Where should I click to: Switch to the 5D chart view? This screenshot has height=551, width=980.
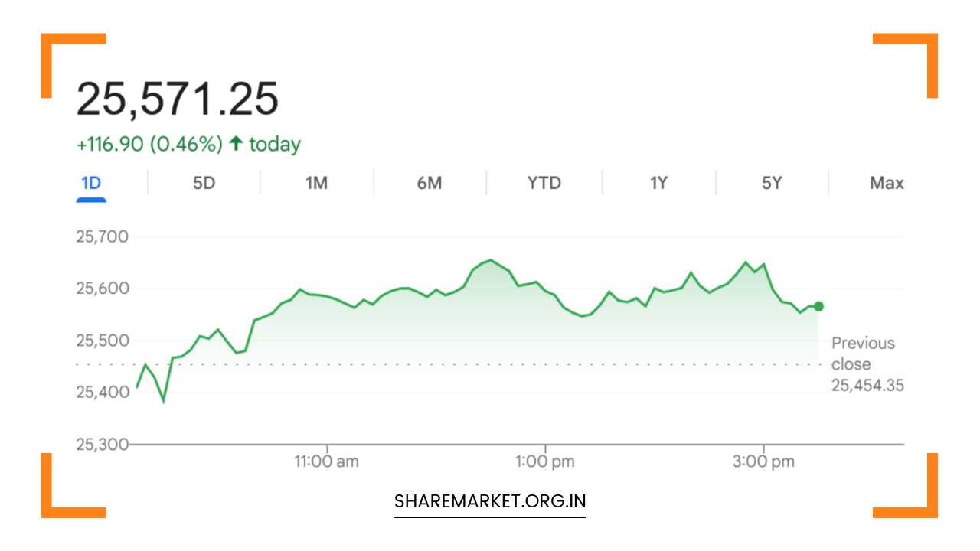[204, 183]
